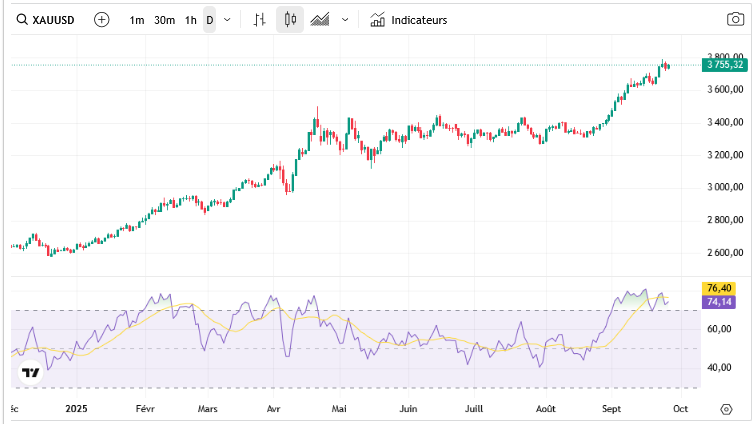
Task: Click the 2025 label on time axis
Action: (78, 409)
